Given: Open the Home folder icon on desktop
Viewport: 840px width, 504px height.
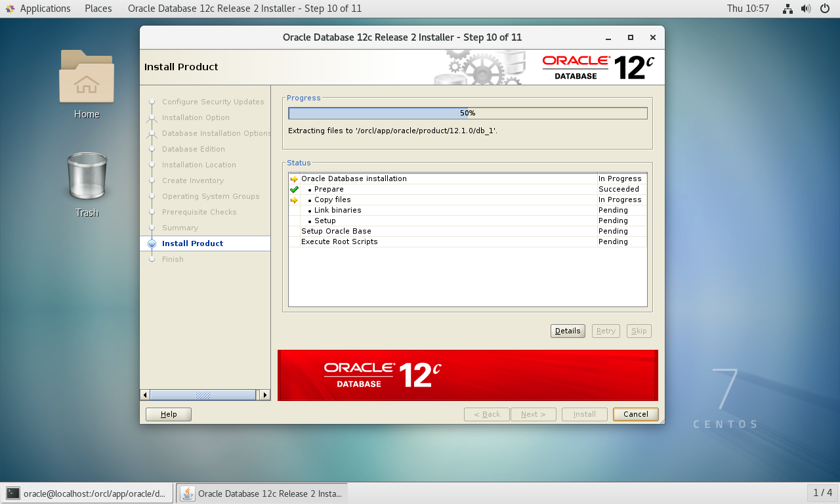Looking at the screenshot, I should pos(87,77).
